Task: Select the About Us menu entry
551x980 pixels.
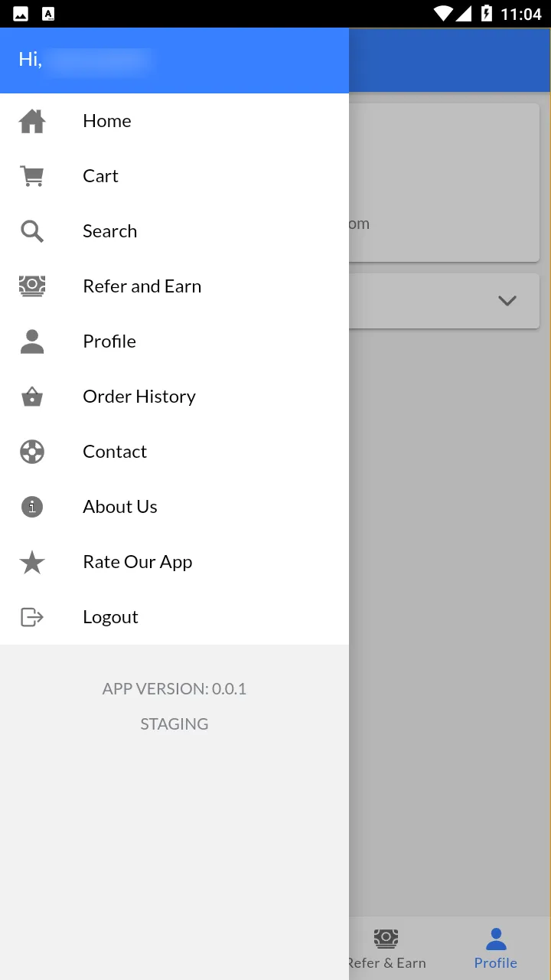Action: 120,507
